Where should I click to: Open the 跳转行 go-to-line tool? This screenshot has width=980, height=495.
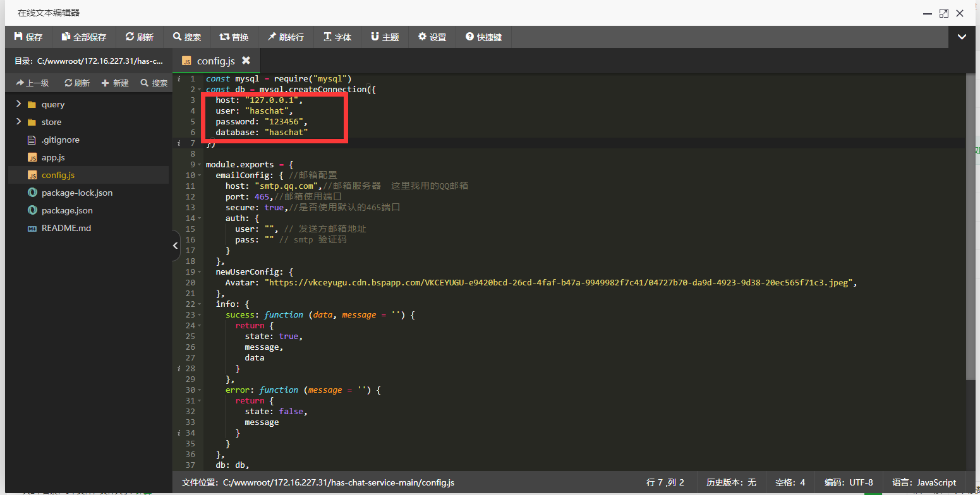pyautogui.click(x=286, y=37)
